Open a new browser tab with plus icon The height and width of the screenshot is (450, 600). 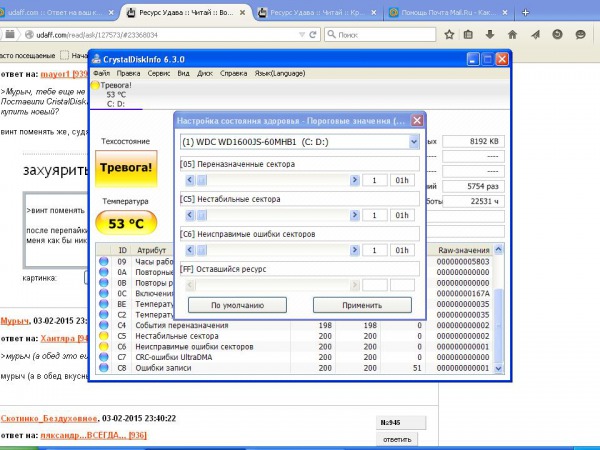[525, 13]
